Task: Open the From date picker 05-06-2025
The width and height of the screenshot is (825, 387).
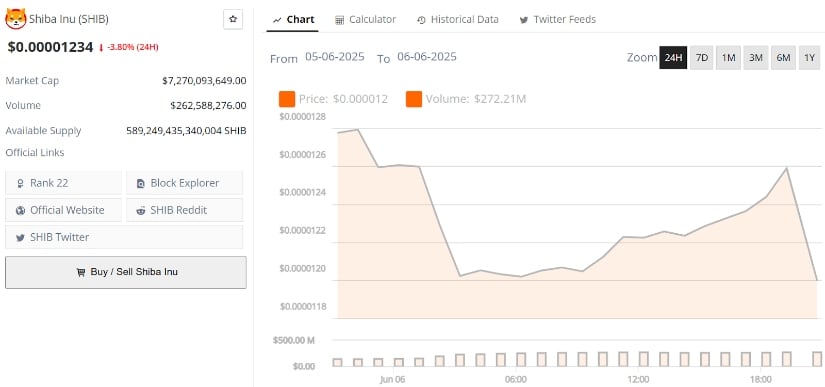Action: pos(335,57)
